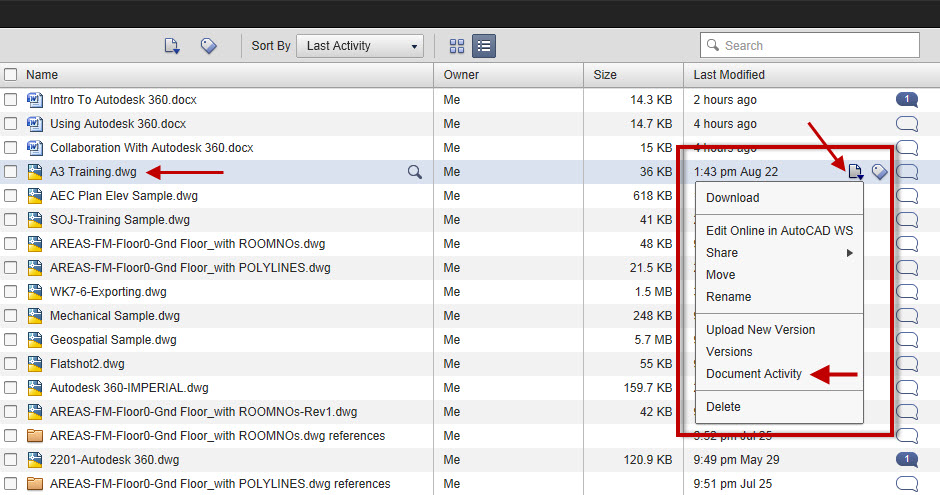
Task: Open actions icon on A3 Training.dwg row
Action: [x=855, y=172]
